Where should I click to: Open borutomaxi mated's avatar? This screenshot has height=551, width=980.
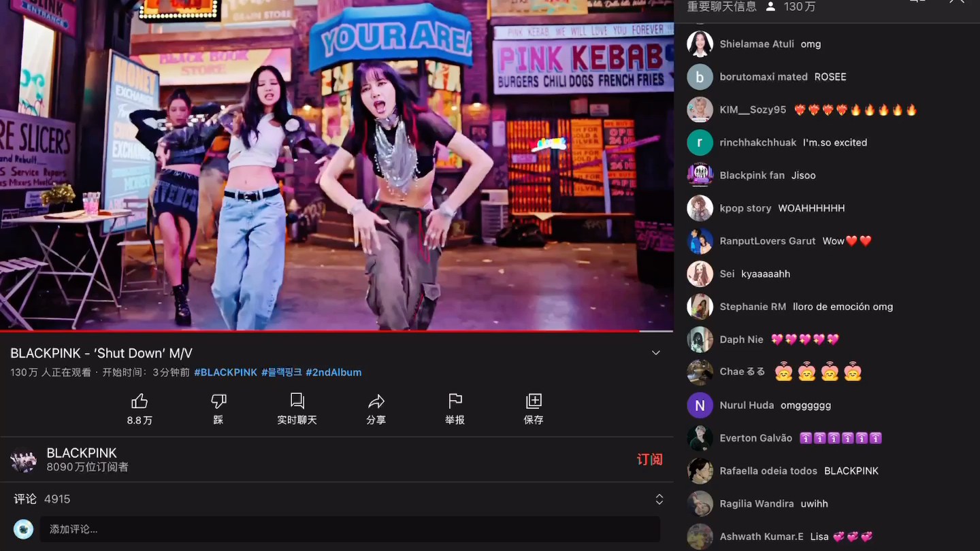[x=700, y=77]
